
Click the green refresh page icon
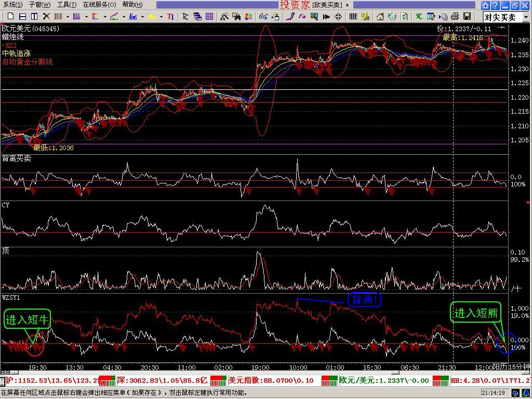[404, 16]
